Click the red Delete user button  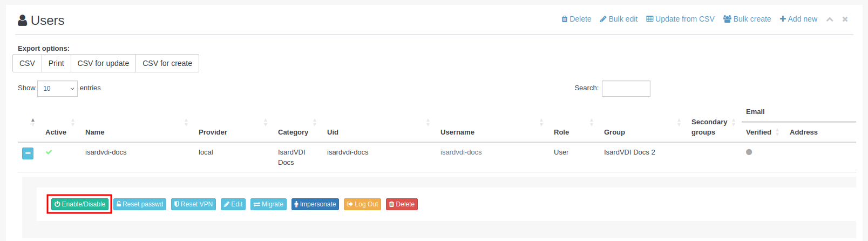click(402, 204)
